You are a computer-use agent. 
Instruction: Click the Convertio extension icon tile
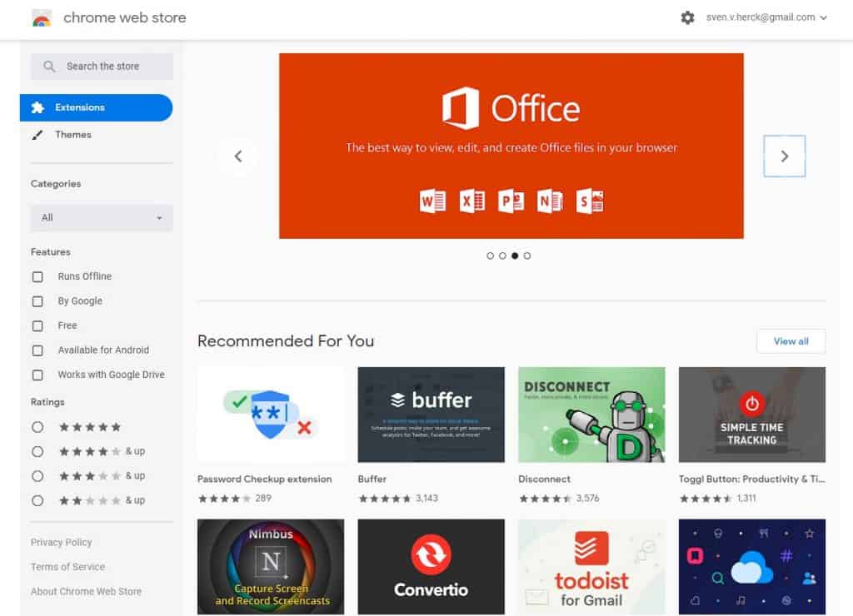431,567
